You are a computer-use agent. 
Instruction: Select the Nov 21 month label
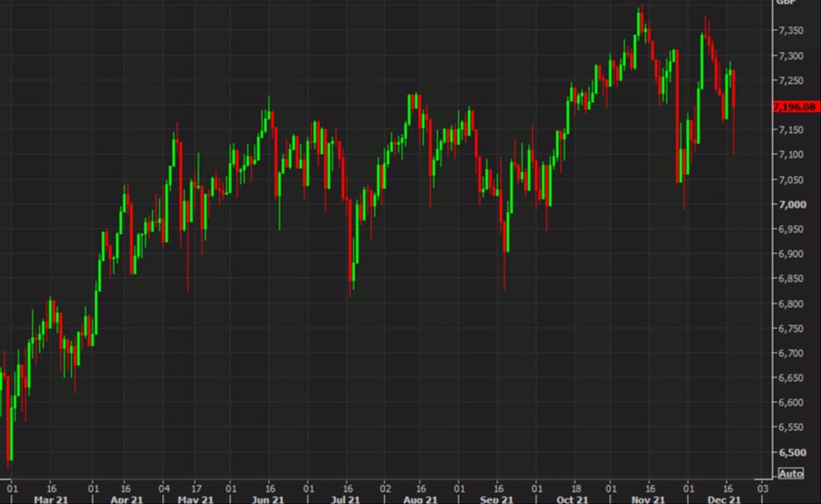[649, 499]
